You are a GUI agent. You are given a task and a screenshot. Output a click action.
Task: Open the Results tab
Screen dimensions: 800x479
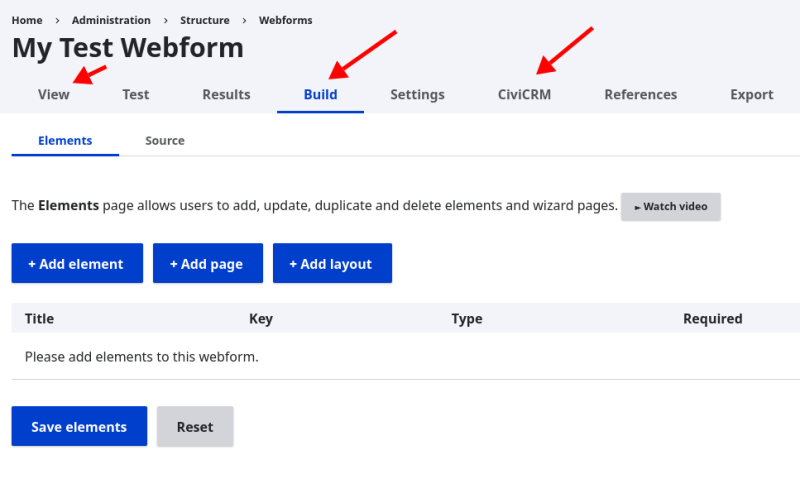coord(226,94)
